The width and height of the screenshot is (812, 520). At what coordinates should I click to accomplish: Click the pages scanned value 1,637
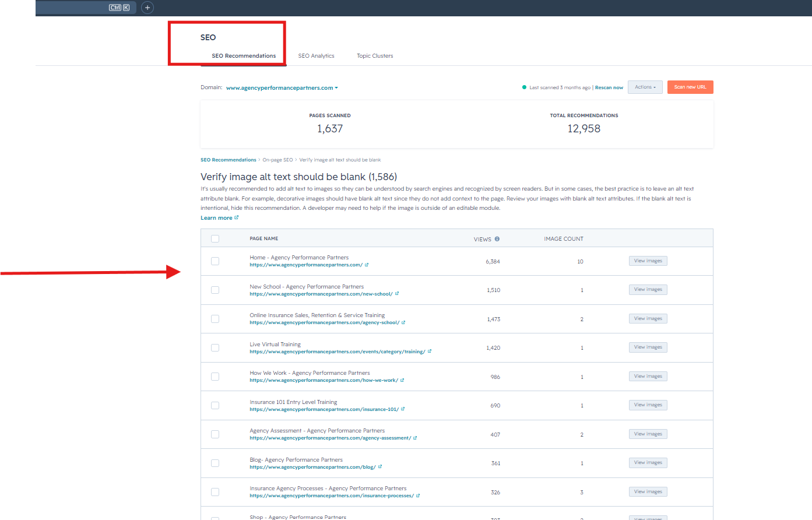click(x=330, y=129)
